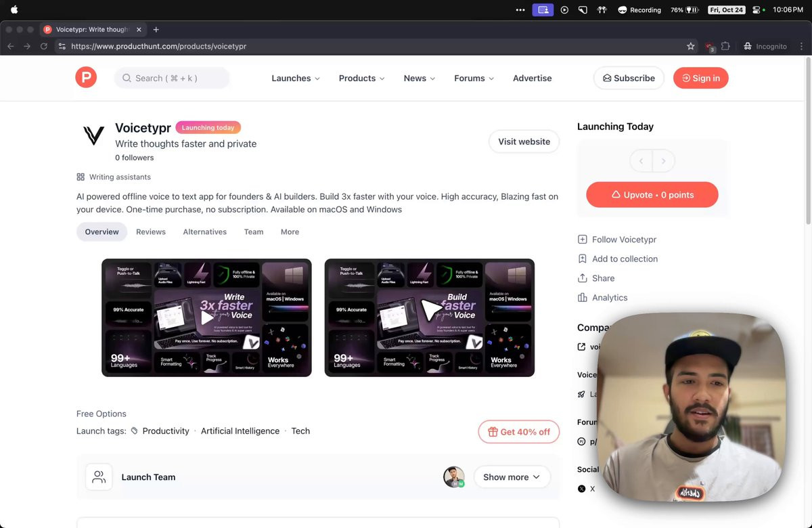
Task: Click the Follow Voicetypr plus icon
Action: pyautogui.click(x=582, y=239)
